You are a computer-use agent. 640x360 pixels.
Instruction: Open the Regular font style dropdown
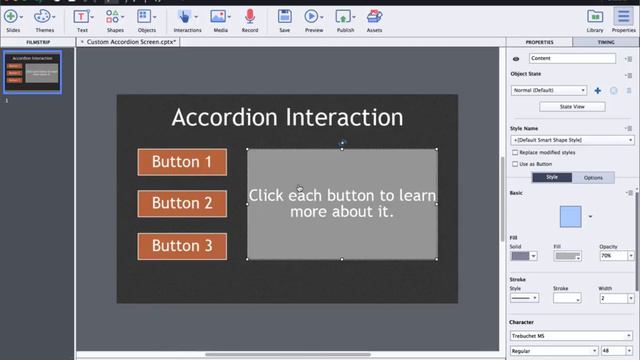[554, 351]
